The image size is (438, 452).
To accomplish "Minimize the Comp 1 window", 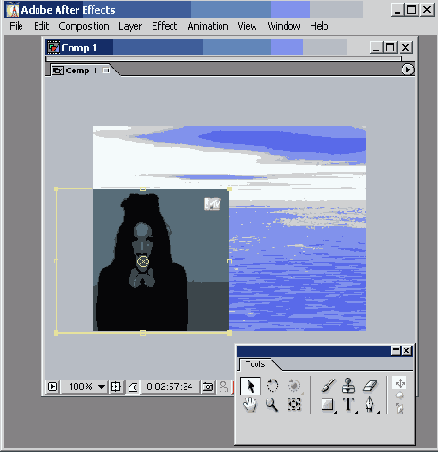I will coord(376,47).
